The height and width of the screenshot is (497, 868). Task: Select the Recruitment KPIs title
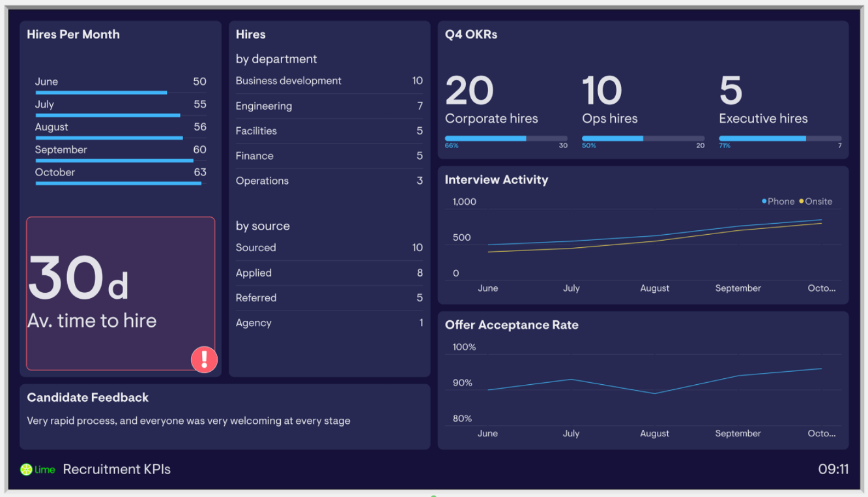[x=116, y=469]
